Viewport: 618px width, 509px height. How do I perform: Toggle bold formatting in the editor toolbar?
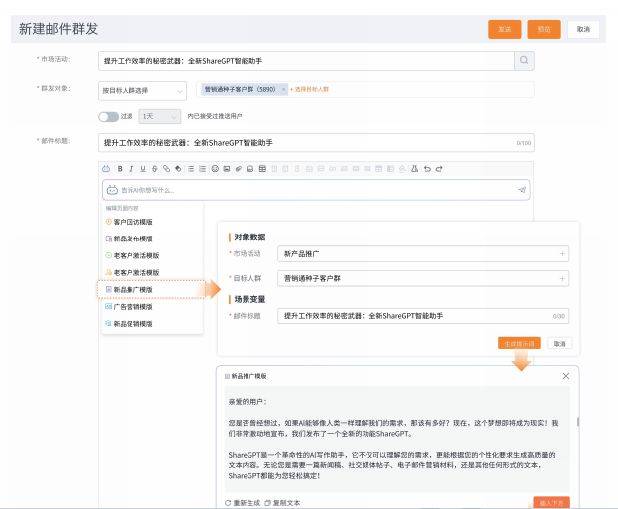[120, 169]
